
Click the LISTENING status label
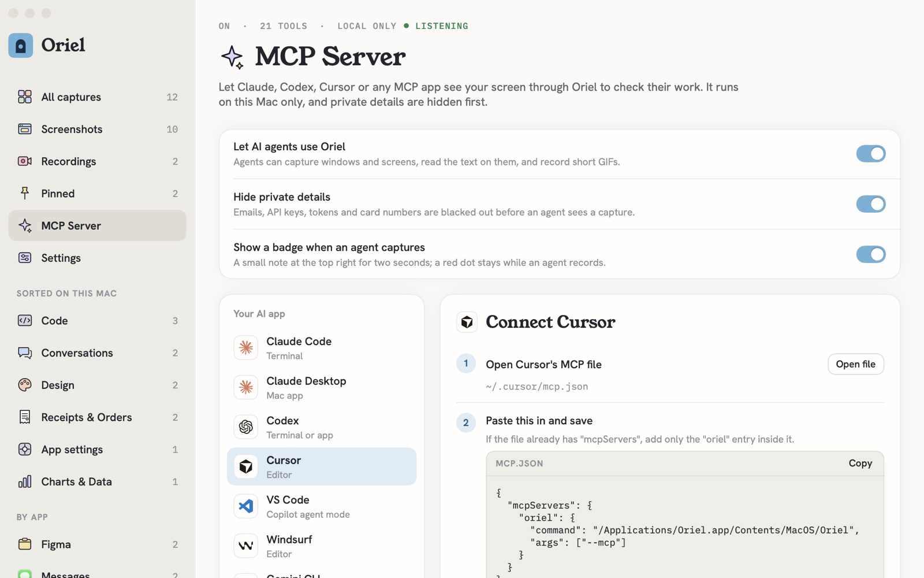(x=442, y=26)
